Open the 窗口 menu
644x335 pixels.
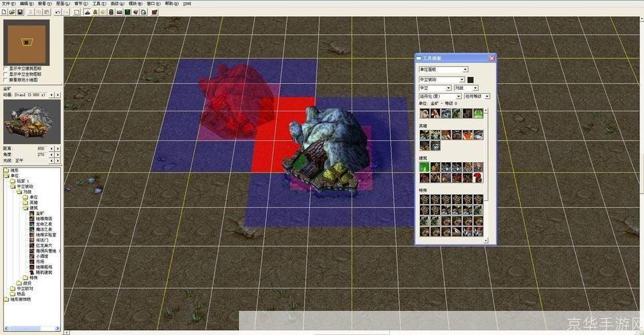coord(153,3)
